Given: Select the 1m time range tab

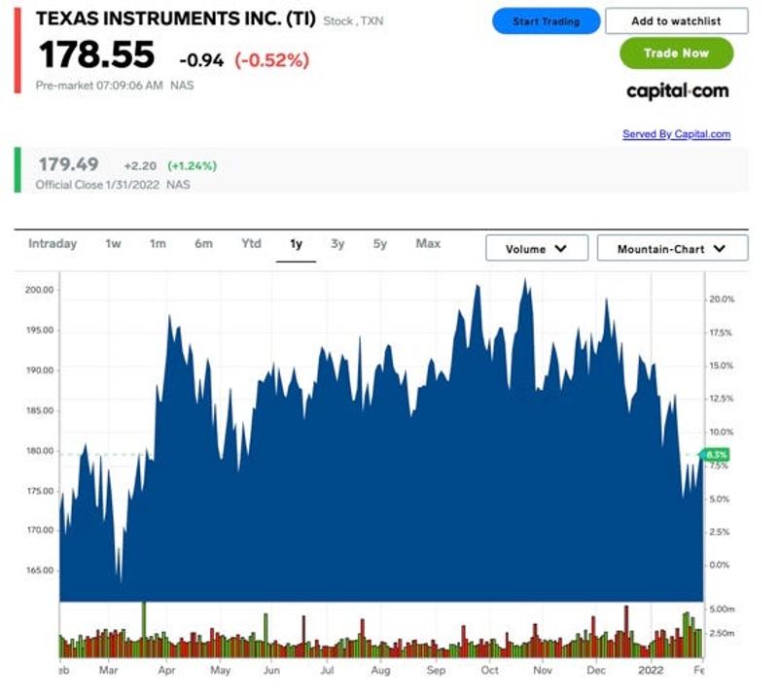Looking at the screenshot, I should 158,244.
